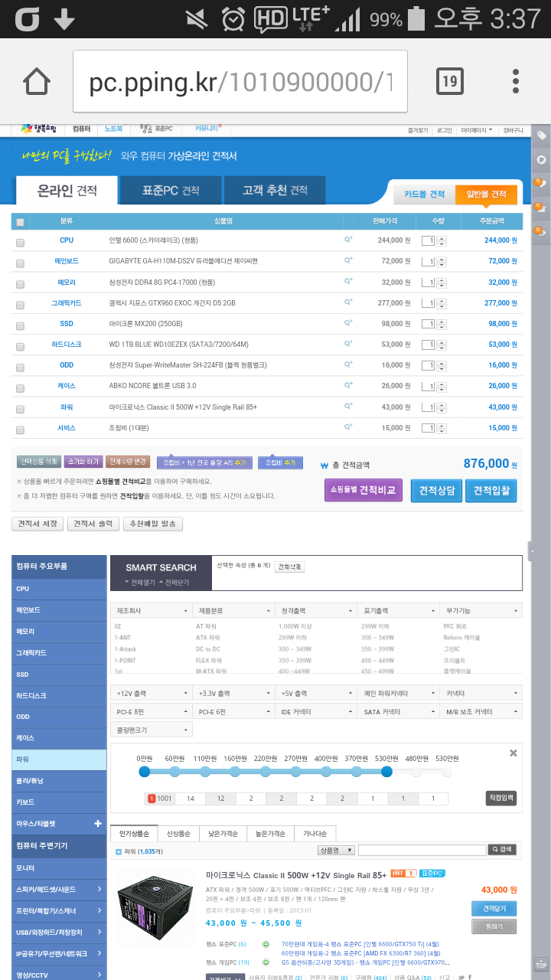Viewport: 551px width, 980px height.
Task: Close the price range slider panel
Action: [x=514, y=753]
